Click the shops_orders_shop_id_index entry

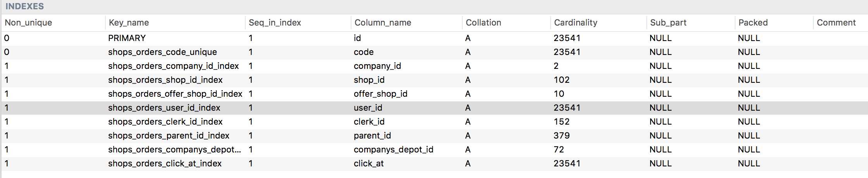(x=165, y=80)
